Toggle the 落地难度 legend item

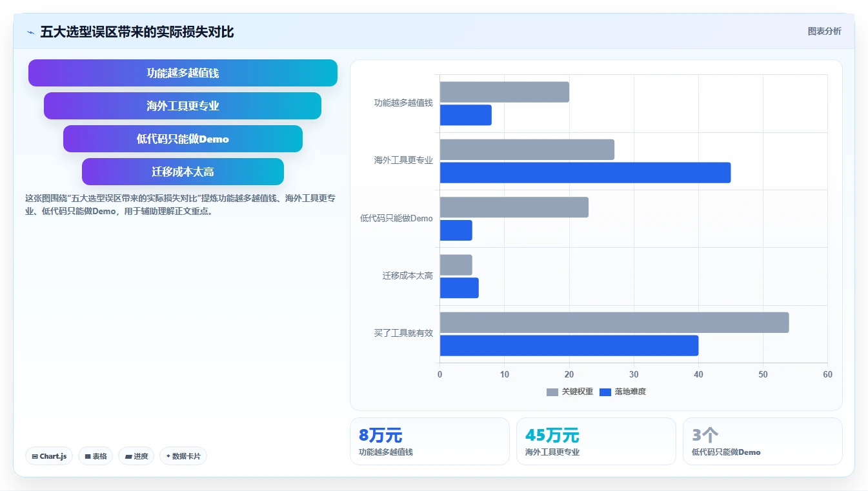click(x=622, y=392)
